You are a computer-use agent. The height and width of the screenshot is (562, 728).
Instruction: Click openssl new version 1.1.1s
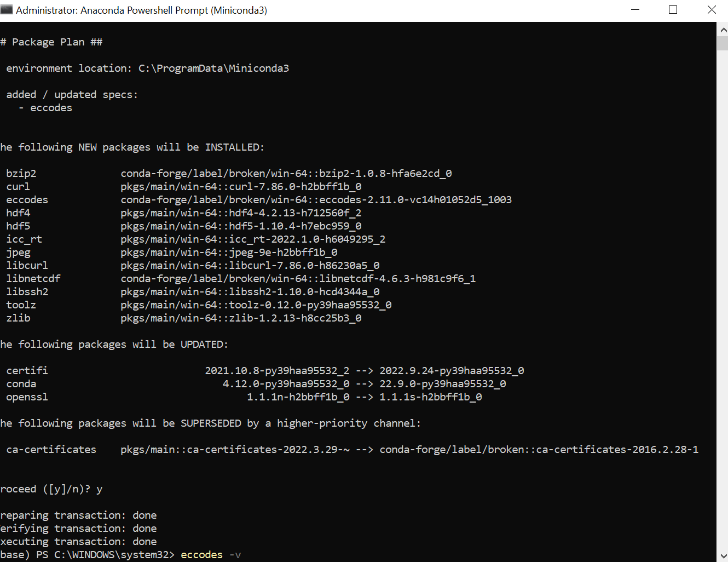(x=431, y=397)
